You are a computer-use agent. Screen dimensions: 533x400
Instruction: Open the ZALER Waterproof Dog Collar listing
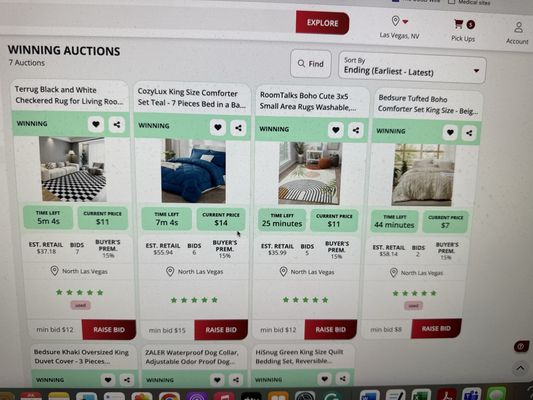pos(191,357)
